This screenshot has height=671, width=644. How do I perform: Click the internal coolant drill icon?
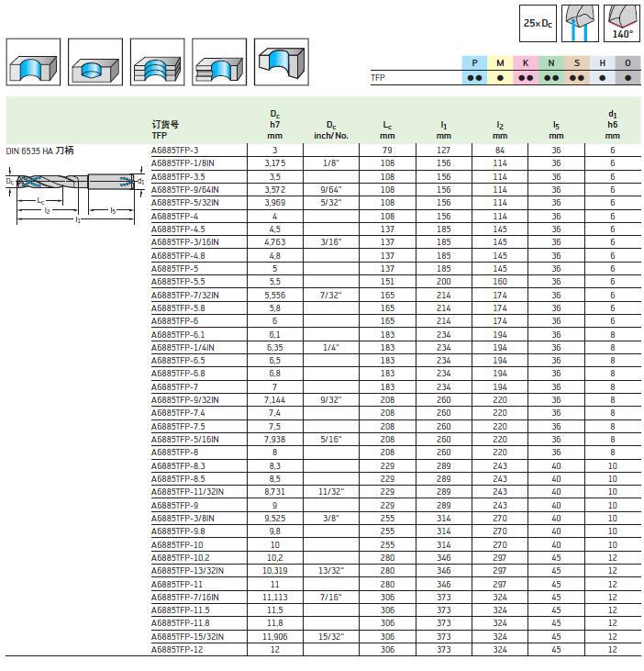pos(580,24)
